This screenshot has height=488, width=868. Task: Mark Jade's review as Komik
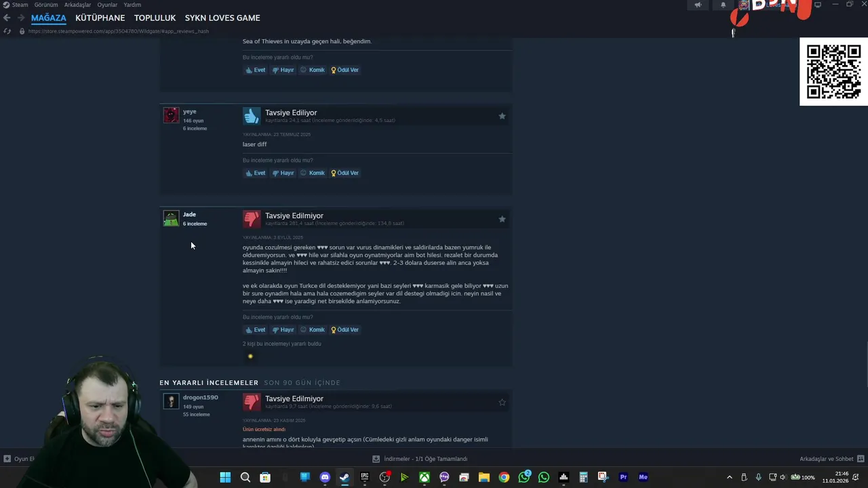pos(313,329)
